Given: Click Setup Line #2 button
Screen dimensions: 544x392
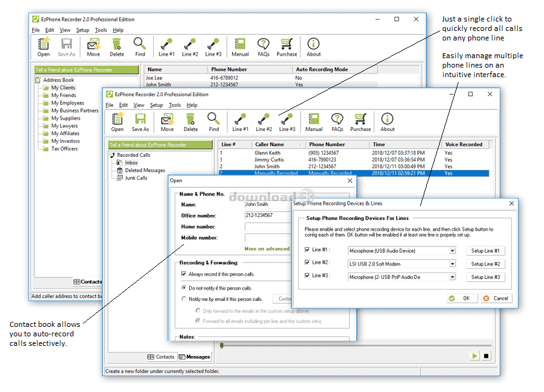Looking at the screenshot, I should [485, 264].
